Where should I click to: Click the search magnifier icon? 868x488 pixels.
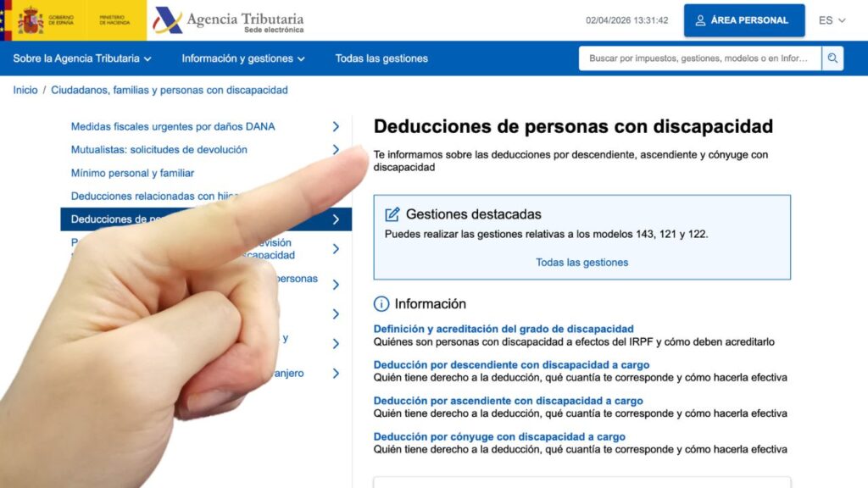[832, 58]
